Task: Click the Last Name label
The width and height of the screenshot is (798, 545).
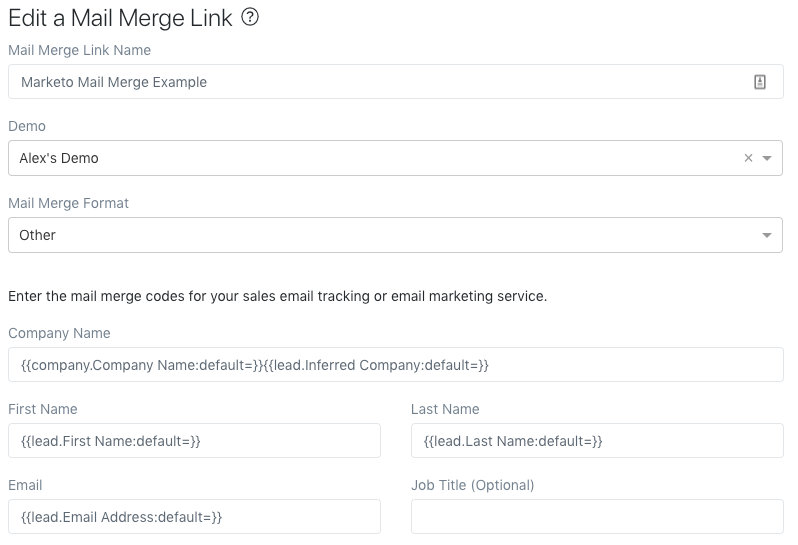Action: tap(445, 409)
